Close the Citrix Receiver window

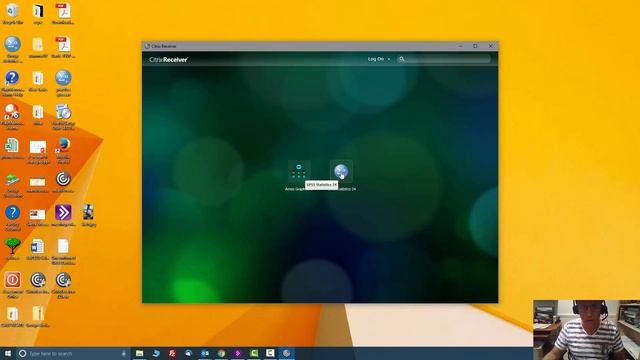coord(491,46)
